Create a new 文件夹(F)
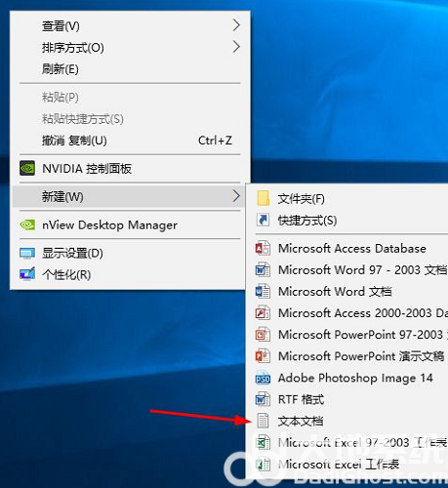448x488 pixels. pyautogui.click(x=301, y=199)
